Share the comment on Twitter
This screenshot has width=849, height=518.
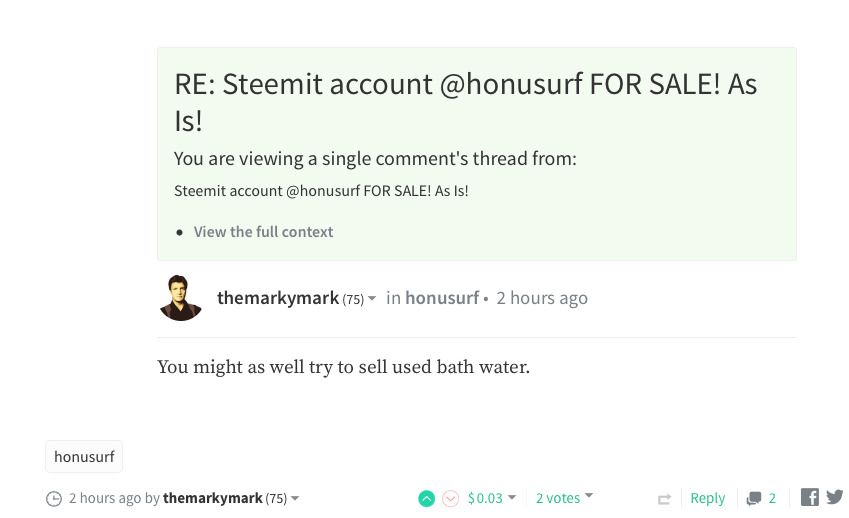point(835,497)
